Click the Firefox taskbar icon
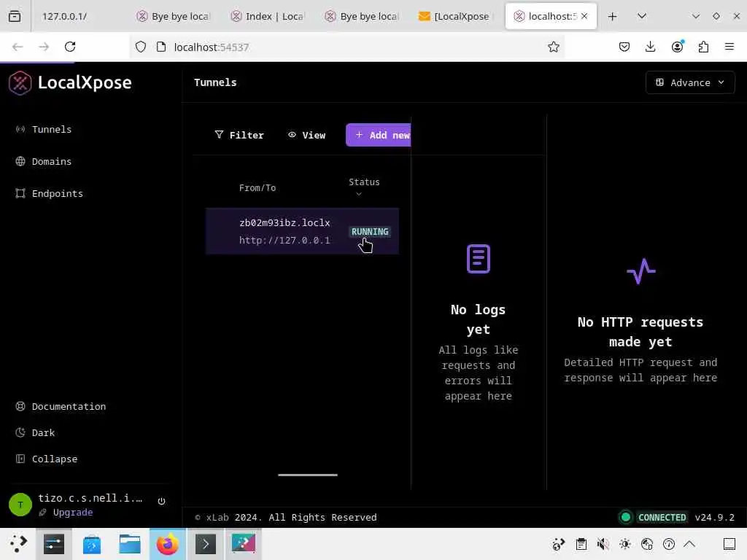747x560 pixels. tap(168, 544)
